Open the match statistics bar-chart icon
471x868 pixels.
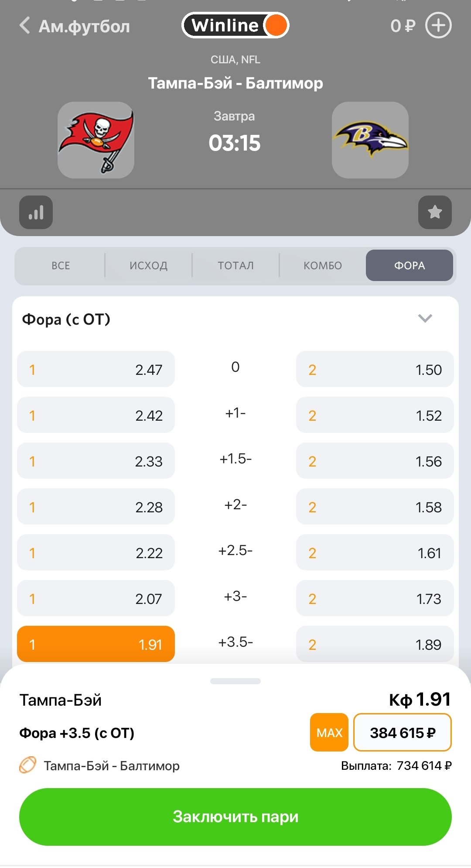click(36, 213)
